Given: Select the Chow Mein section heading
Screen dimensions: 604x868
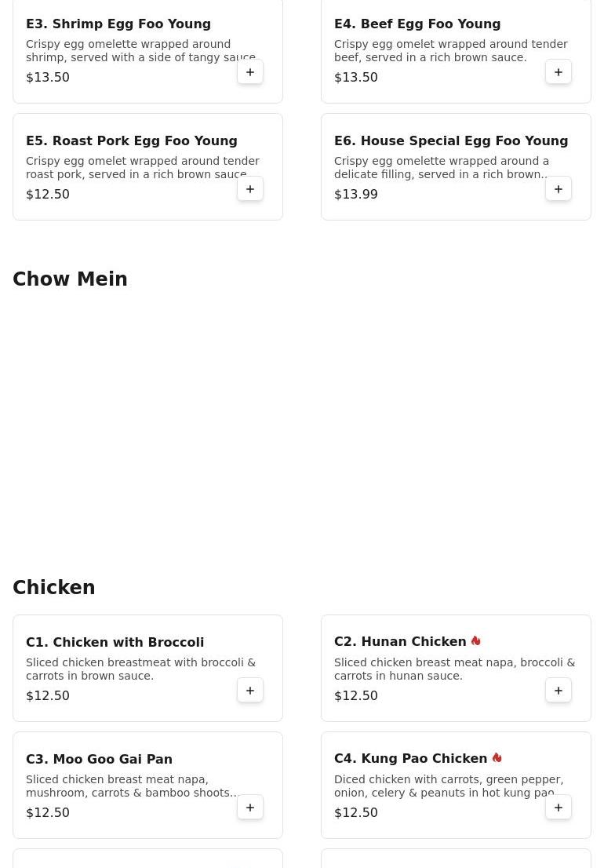Looking at the screenshot, I should point(70,279).
